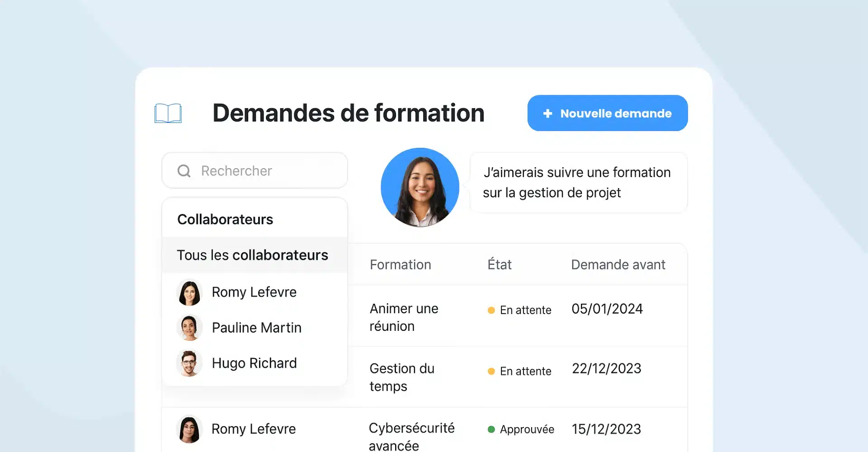Select Tous les collaborateurs option
Viewport: 868px width, 452px height.
[x=252, y=255]
